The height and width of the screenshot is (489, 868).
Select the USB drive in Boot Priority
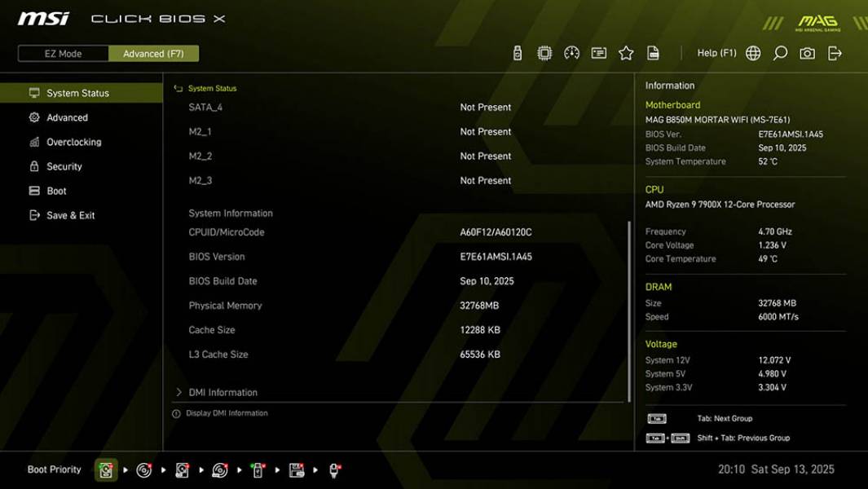pos(258,469)
